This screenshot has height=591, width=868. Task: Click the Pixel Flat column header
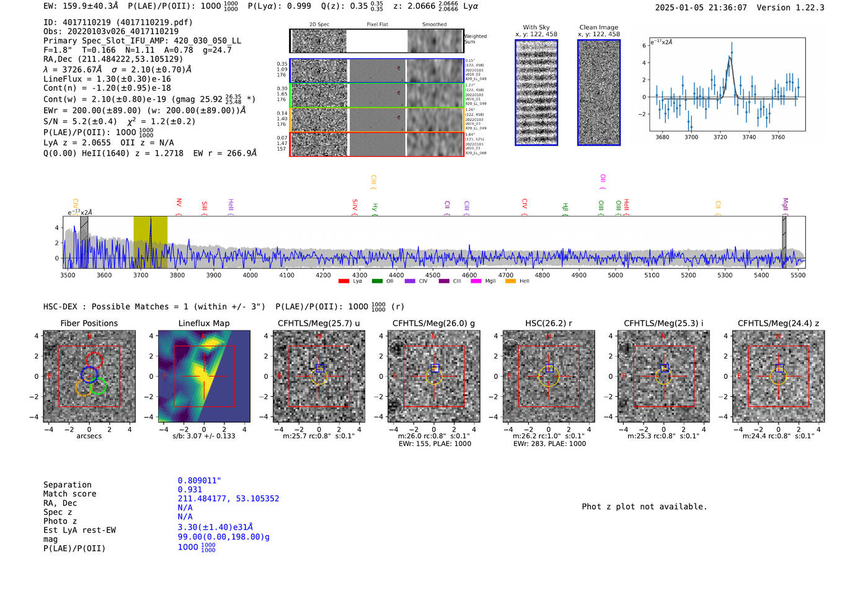point(377,24)
